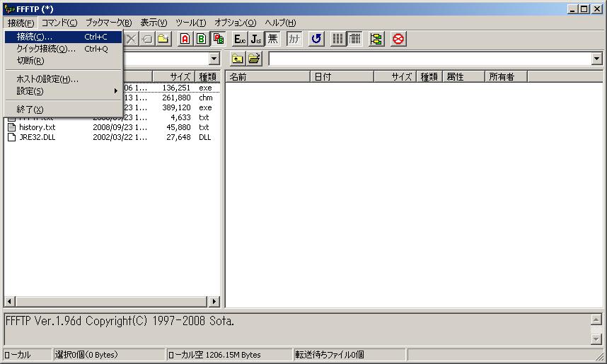This screenshot has height=364, width=607.
Task: Sort host list by 属性 column
Action: [464, 76]
